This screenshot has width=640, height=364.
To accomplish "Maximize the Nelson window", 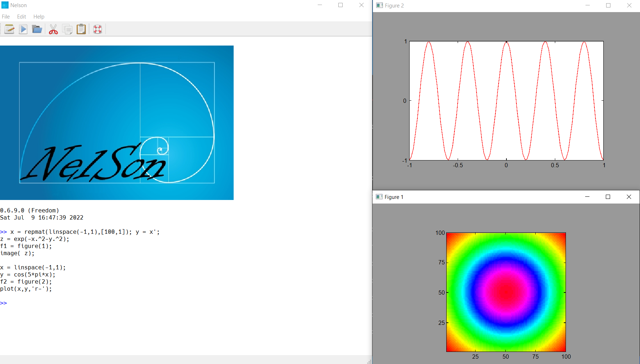I will pos(340,5).
